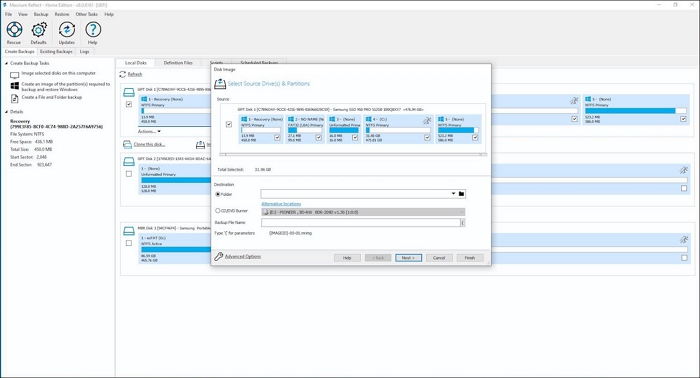Toggle GPT Disk 1 checkbox in main window
The image size is (700, 378).
(129, 104)
